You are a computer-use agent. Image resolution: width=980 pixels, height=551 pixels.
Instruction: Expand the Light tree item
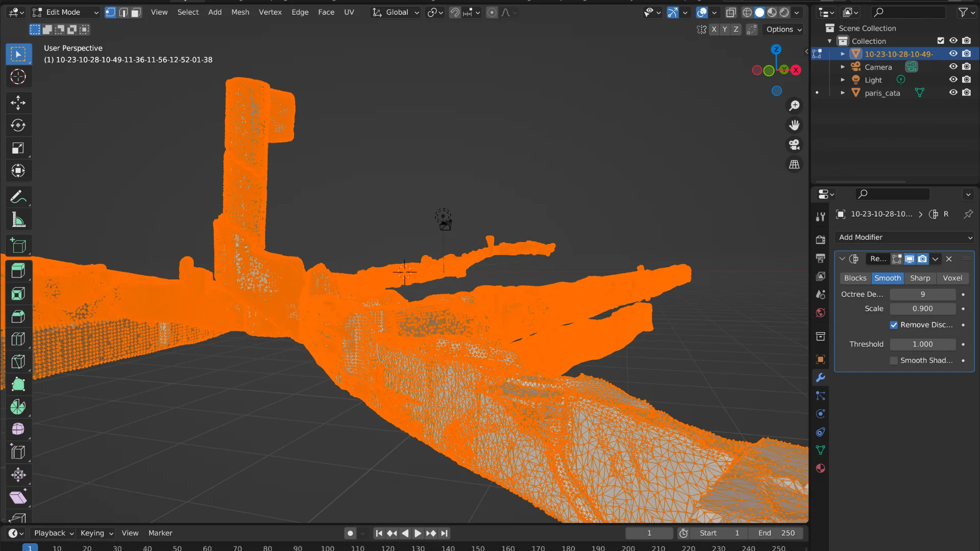843,80
